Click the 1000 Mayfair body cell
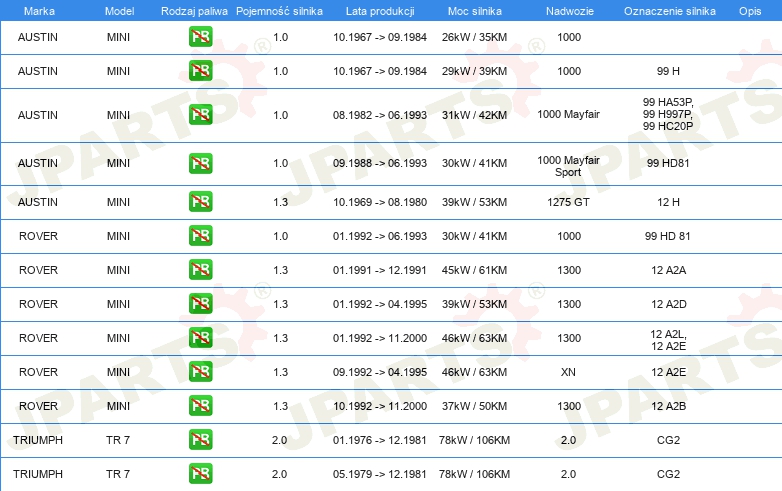Viewport: 782px width, 491px height. 568,114
